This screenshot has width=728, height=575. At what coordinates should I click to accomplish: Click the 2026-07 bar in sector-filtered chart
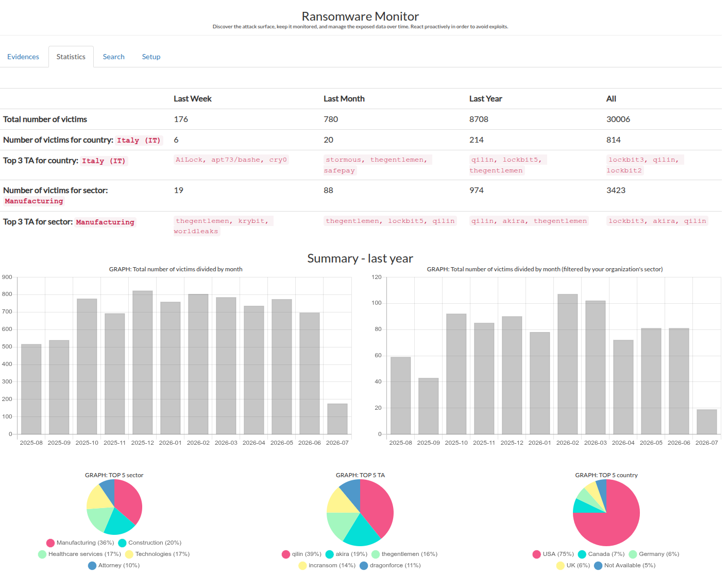(x=707, y=422)
